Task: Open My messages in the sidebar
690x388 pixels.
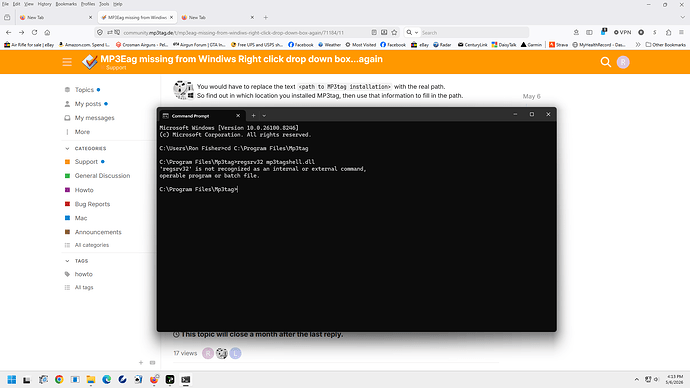Action: pyautogui.click(x=94, y=118)
